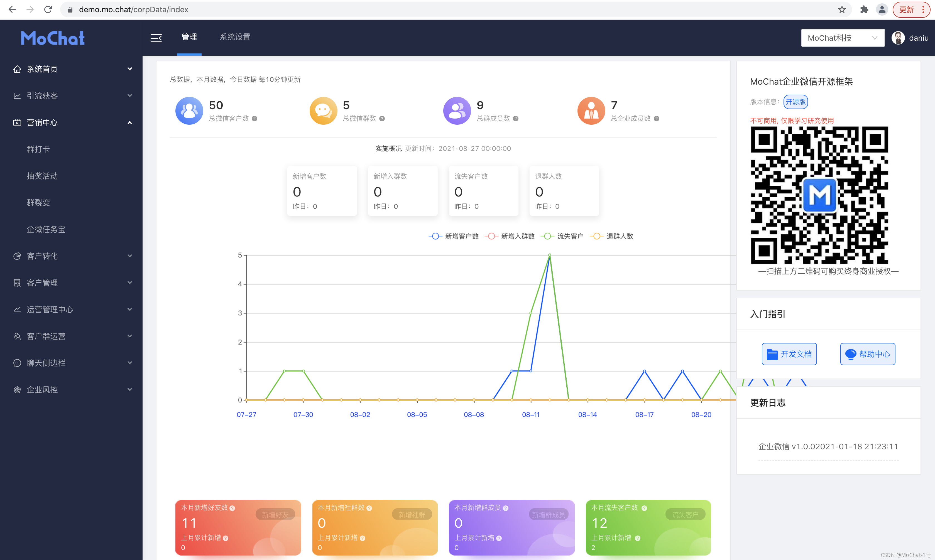Click the line chart icon beside 运营管理中心

coord(17,310)
